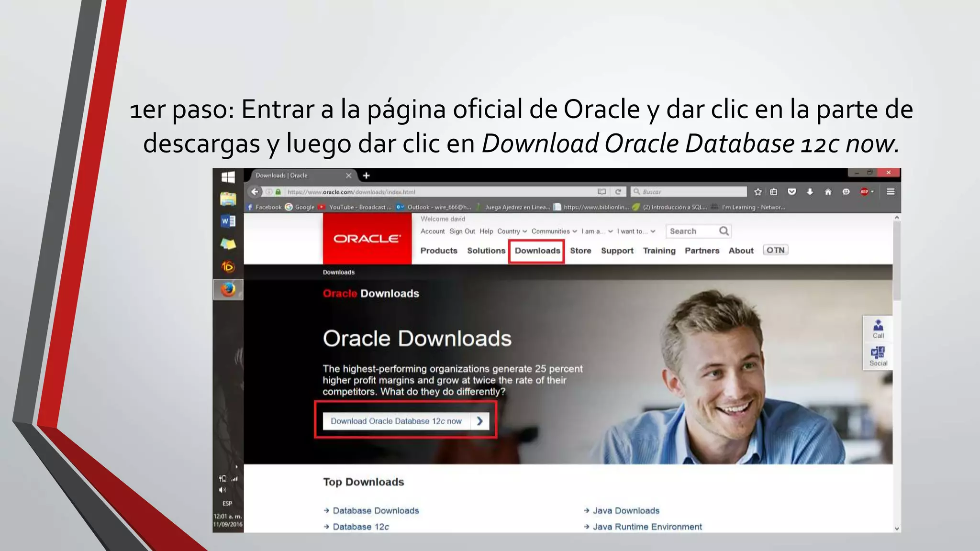
Task: Open the Database Downloads link
Action: click(x=376, y=511)
